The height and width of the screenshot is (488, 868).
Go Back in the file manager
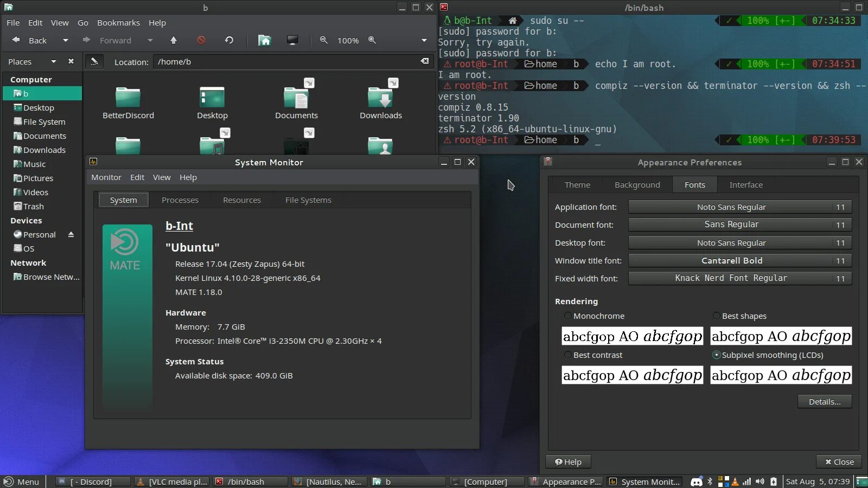30,40
